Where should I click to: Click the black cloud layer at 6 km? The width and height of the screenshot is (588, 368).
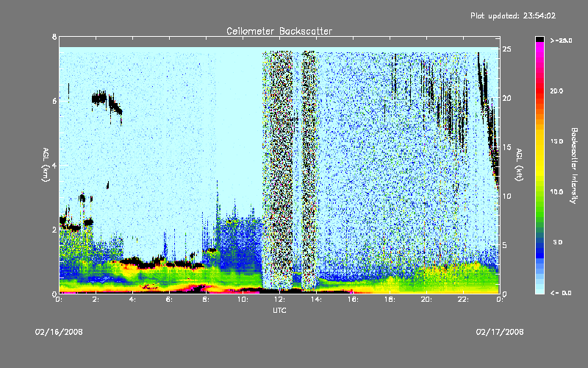99,99
